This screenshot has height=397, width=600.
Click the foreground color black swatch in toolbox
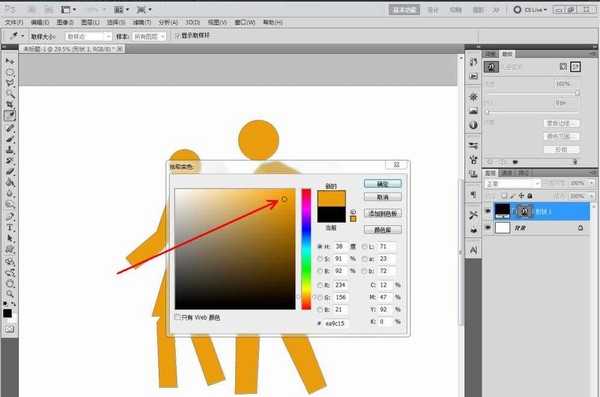7,313
